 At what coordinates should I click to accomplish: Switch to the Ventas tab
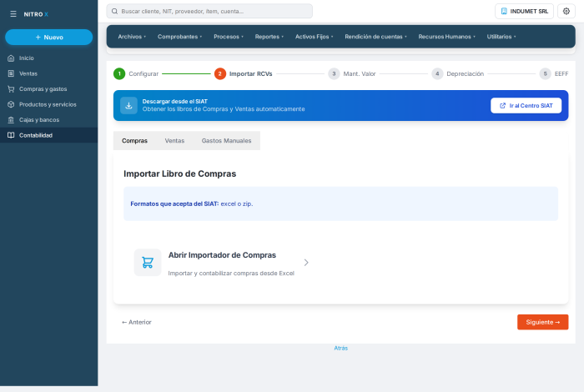[174, 141]
